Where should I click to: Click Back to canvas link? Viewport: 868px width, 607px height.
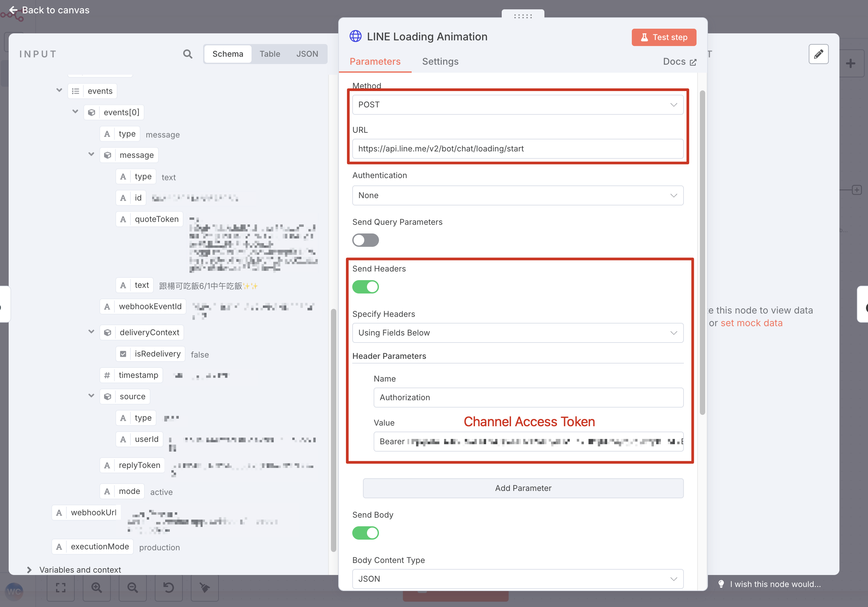point(56,10)
